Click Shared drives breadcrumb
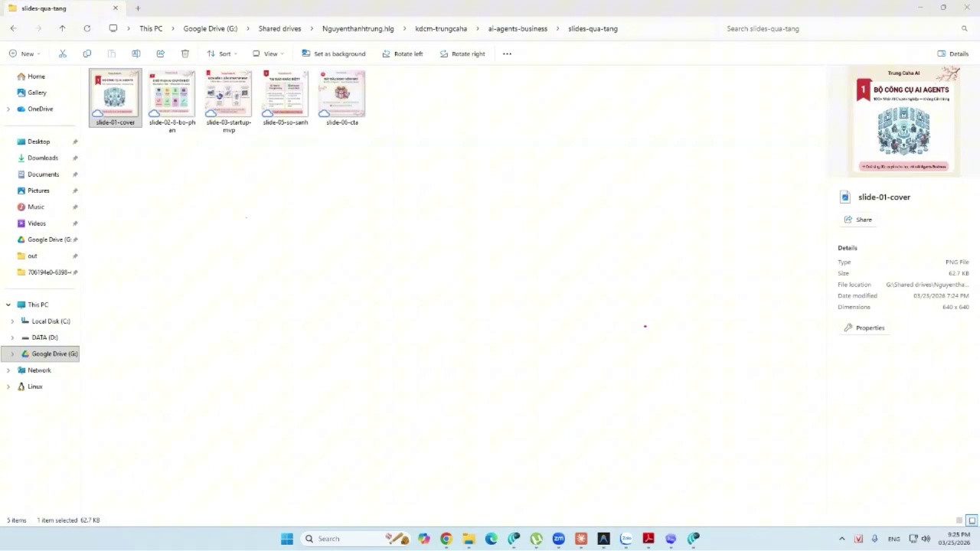Image resolution: width=980 pixels, height=551 pixels. coord(279,28)
